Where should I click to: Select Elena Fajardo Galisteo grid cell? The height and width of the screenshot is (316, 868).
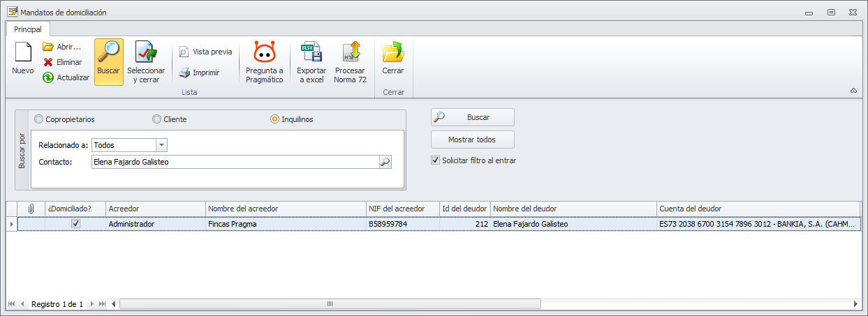tap(573, 224)
